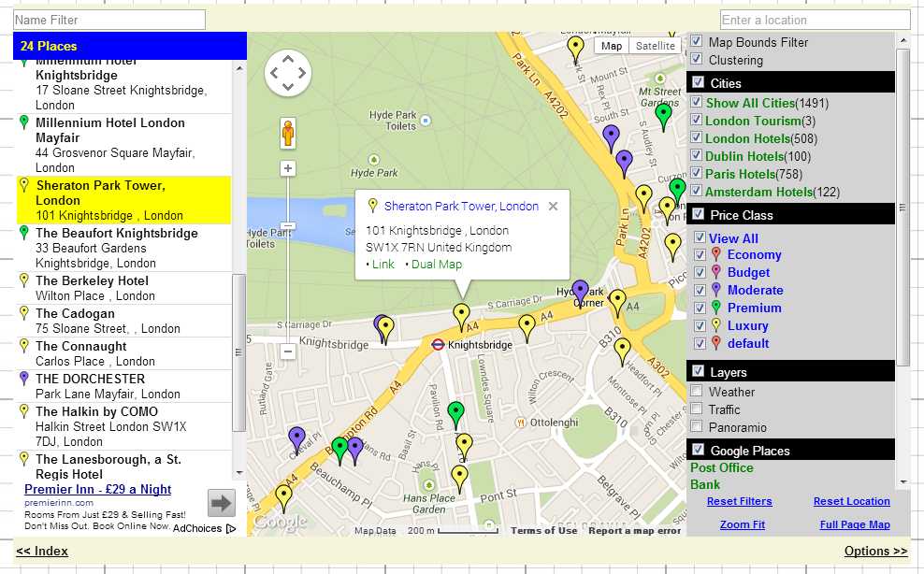Viewport: 924px width, 574px height.
Task: Enable the Weather layer checkbox
Action: point(696,391)
